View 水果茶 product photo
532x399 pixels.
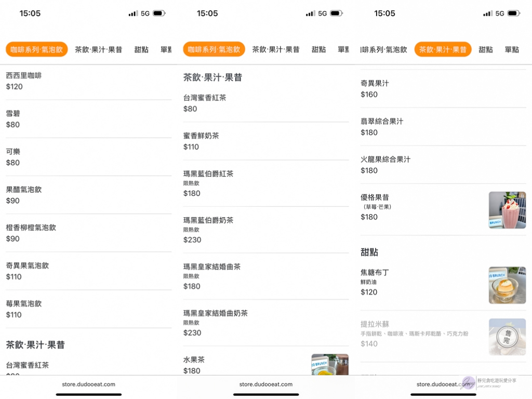(x=330, y=364)
